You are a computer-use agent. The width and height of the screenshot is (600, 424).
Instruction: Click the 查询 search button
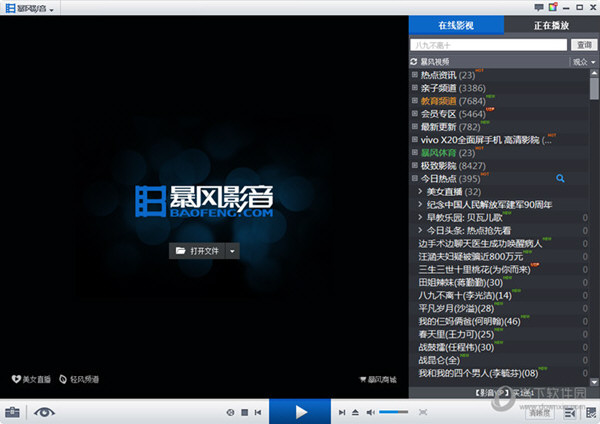(583, 45)
